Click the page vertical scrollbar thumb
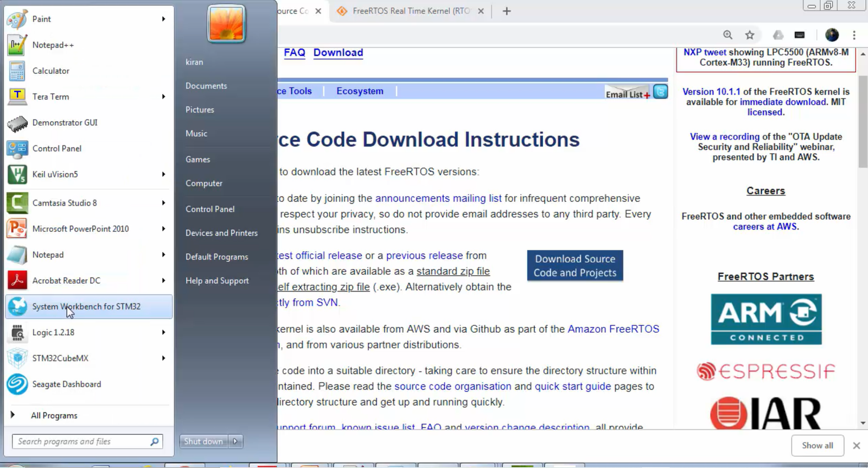The height and width of the screenshot is (468, 868). tap(863, 122)
